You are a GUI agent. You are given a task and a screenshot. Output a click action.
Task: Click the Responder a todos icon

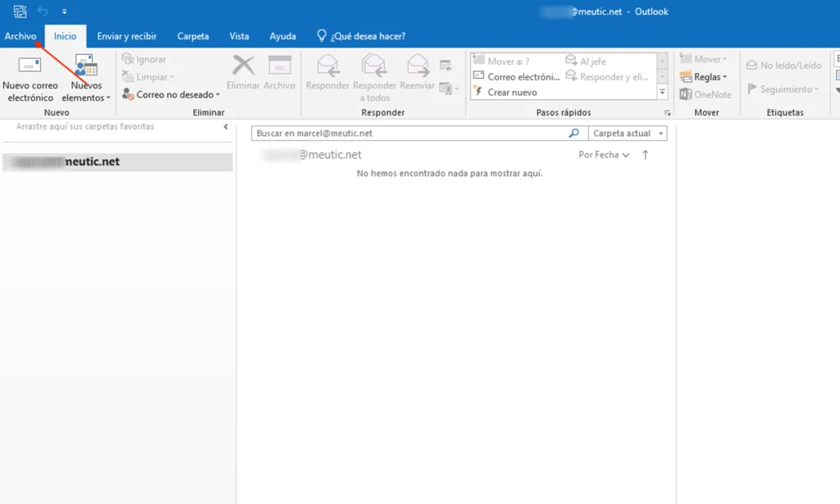click(374, 66)
